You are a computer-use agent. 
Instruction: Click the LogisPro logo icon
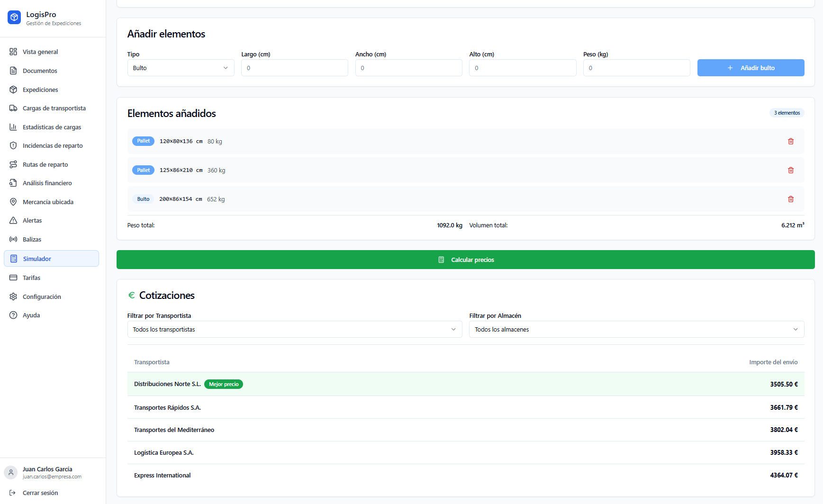point(14,18)
